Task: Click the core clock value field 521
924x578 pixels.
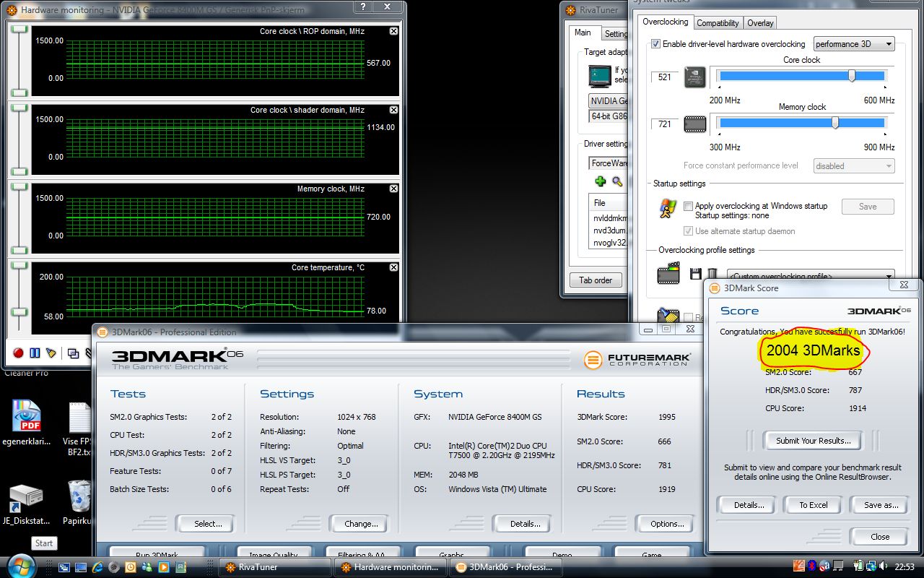Action: point(665,77)
